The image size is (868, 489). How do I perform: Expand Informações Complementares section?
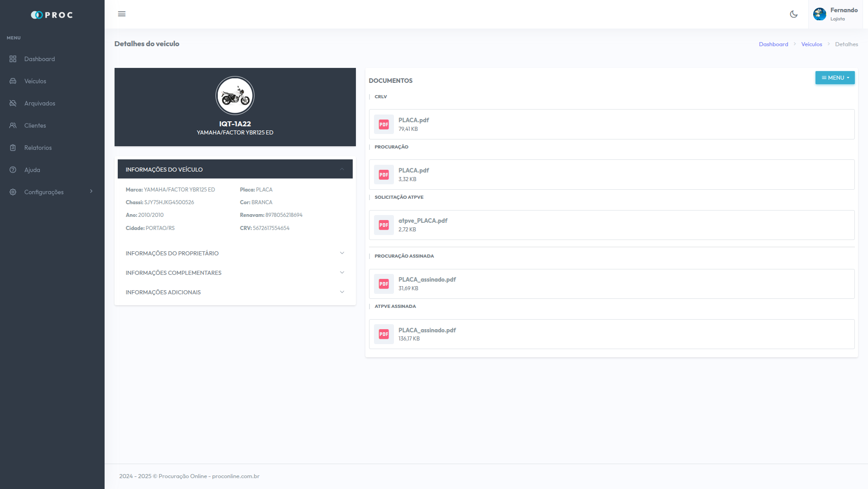click(x=235, y=273)
